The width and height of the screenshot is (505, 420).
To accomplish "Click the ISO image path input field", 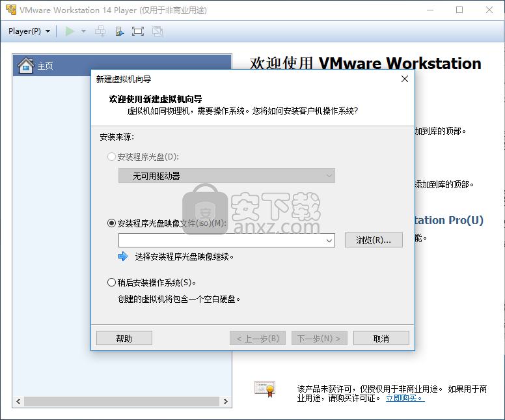I will click(221, 240).
